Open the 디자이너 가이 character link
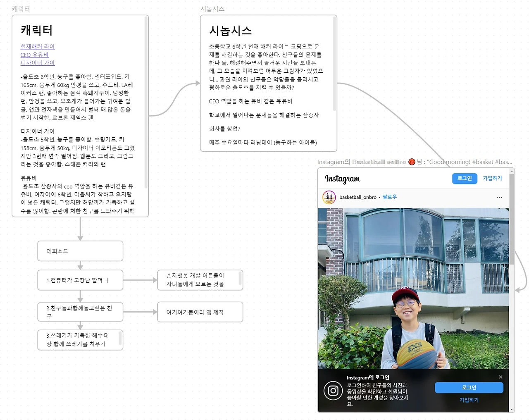Image resolution: width=529 pixels, height=420 pixels. coord(38,62)
